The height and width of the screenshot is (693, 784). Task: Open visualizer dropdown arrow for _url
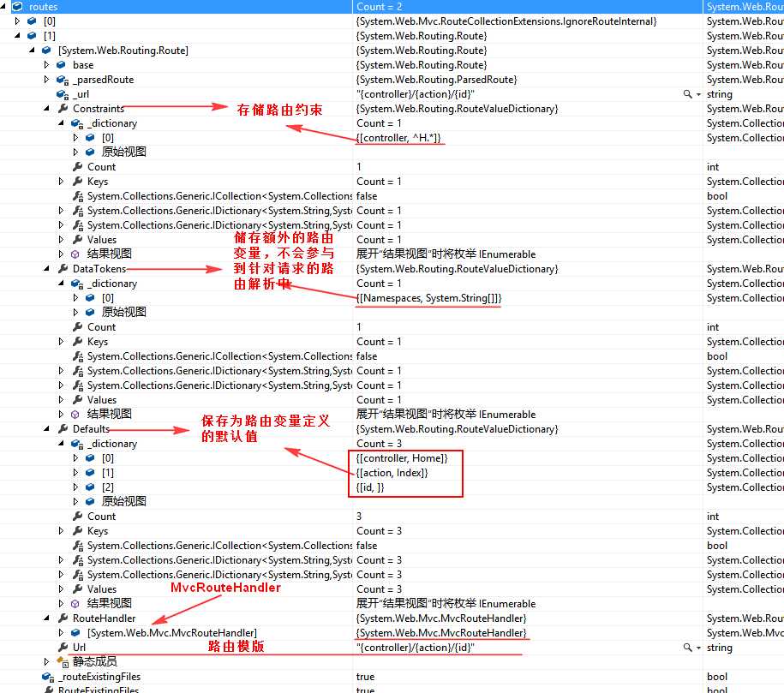click(698, 94)
